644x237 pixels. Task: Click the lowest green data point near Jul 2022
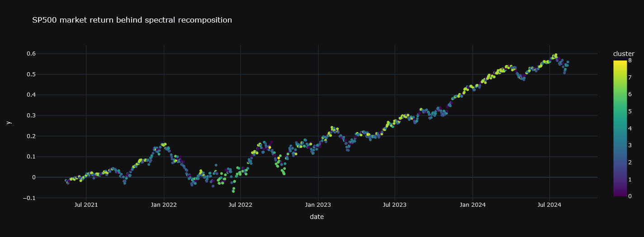(x=233, y=191)
